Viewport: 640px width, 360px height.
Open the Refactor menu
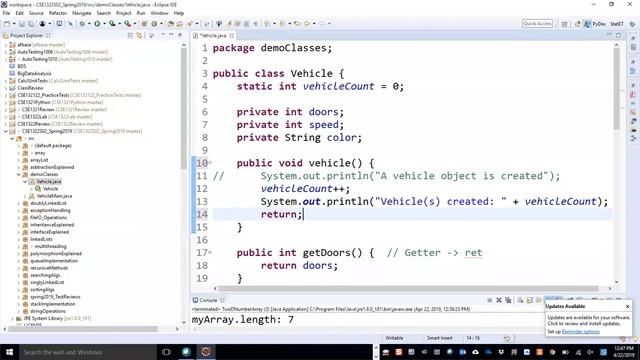click(58, 13)
